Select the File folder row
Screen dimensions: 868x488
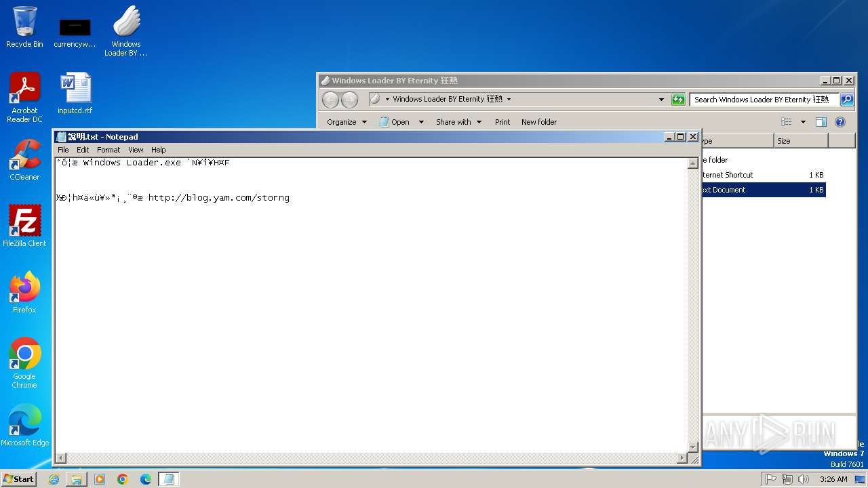pyautogui.click(x=764, y=160)
